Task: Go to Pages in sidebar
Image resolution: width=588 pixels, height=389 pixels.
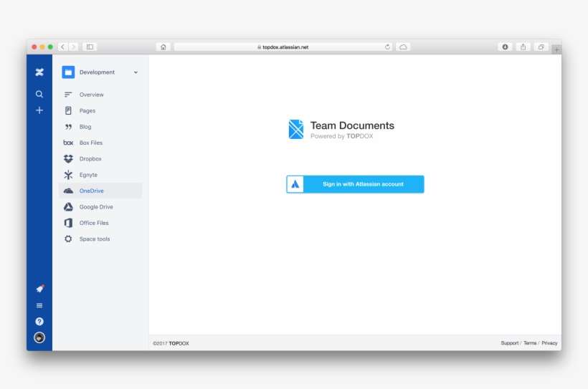Action: point(100,110)
